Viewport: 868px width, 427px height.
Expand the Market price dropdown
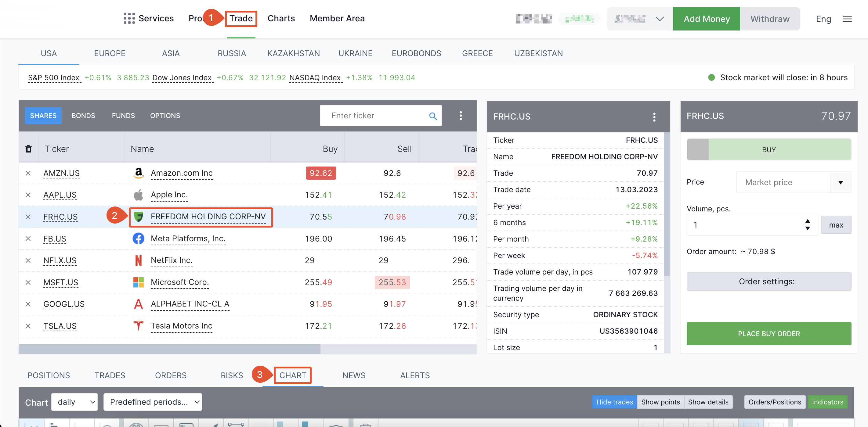click(840, 182)
